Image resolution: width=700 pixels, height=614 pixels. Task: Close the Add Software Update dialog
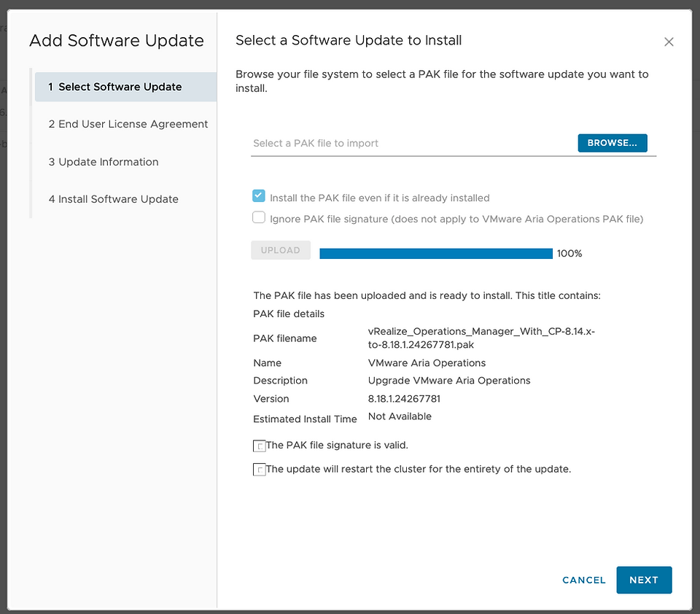coord(669,42)
